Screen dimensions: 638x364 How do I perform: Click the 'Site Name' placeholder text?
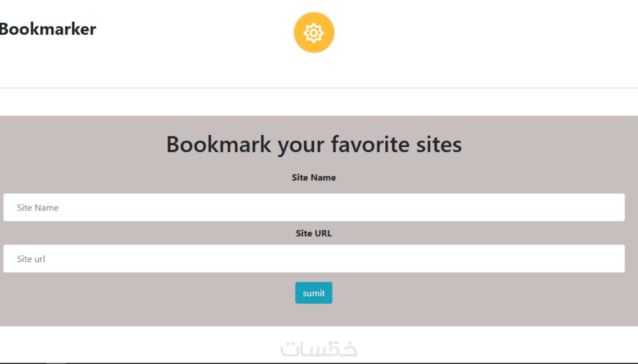pyautogui.click(x=38, y=208)
